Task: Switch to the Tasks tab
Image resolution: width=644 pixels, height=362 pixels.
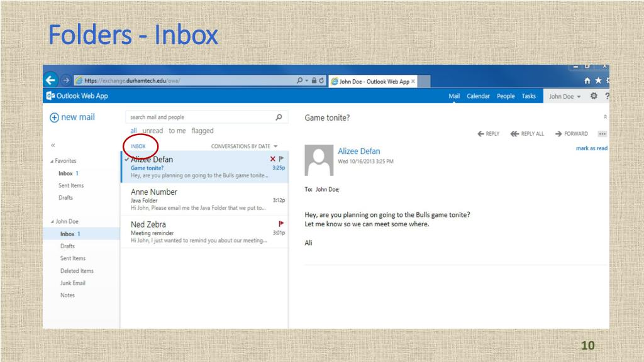Action: 528,96
